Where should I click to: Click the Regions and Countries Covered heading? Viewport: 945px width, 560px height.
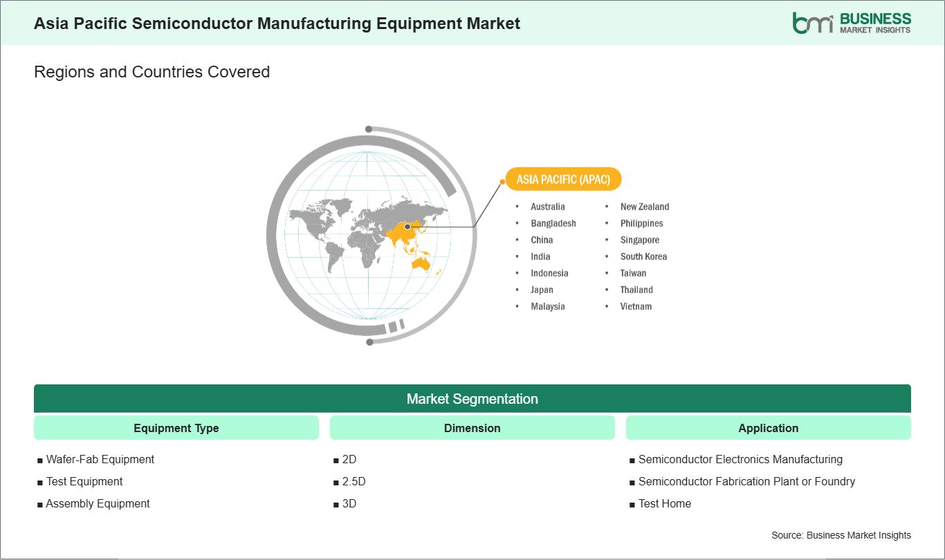tap(152, 72)
